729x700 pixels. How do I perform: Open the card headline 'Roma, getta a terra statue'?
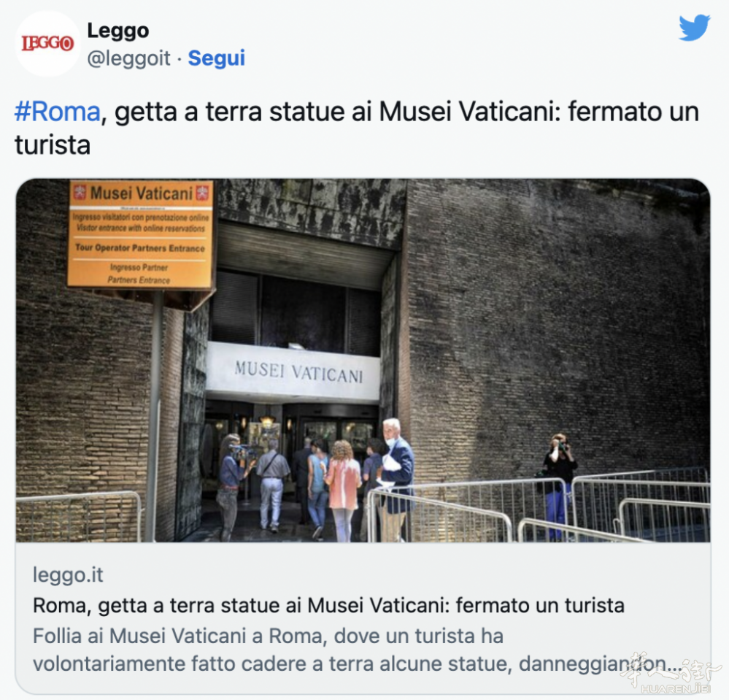point(328,606)
